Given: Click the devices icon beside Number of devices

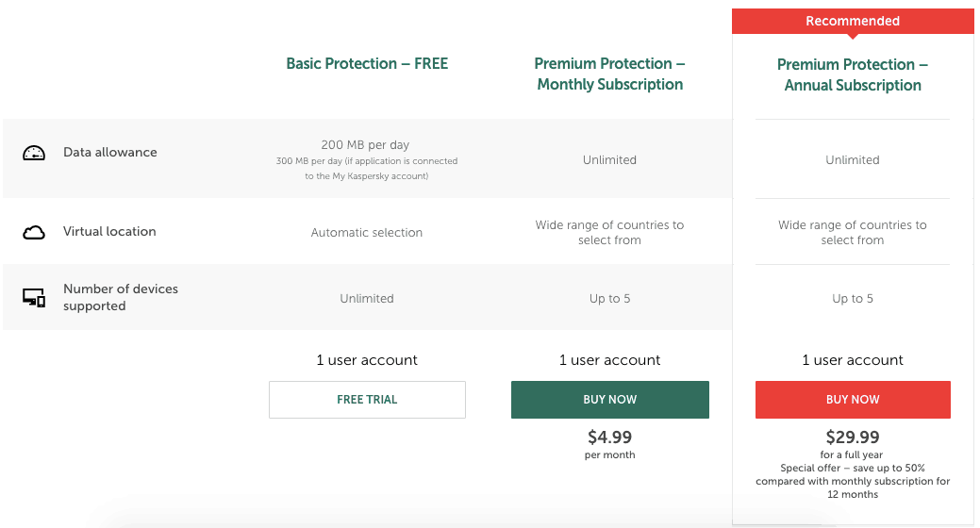Looking at the screenshot, I should click(x=34, y=297).
